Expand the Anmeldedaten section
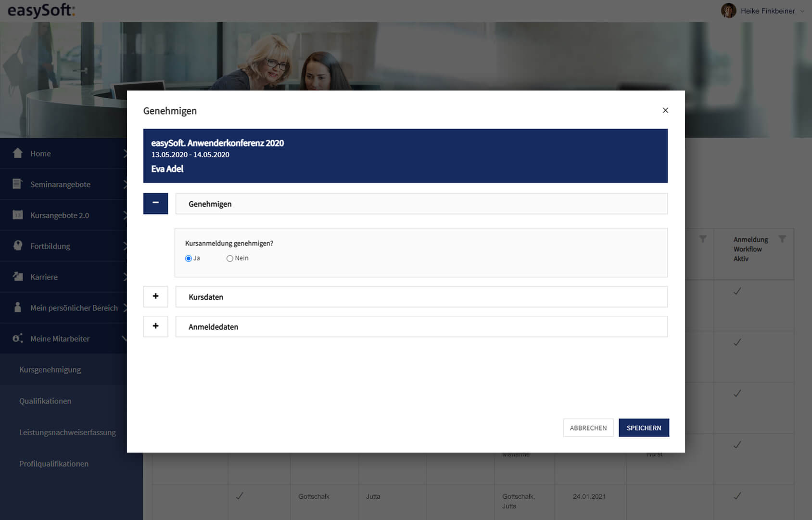The width and height of the screenshot is (812, 520). 155,326
